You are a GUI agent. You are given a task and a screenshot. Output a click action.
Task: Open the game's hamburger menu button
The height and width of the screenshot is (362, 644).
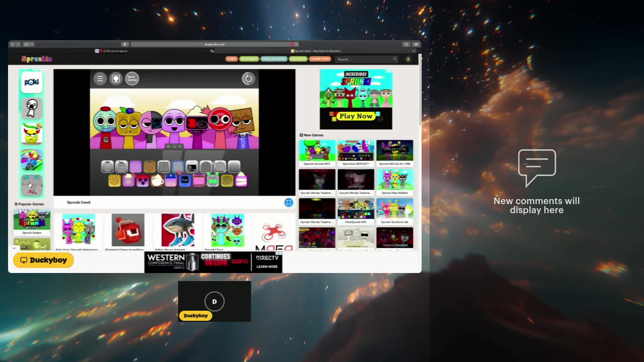[100, 78]
